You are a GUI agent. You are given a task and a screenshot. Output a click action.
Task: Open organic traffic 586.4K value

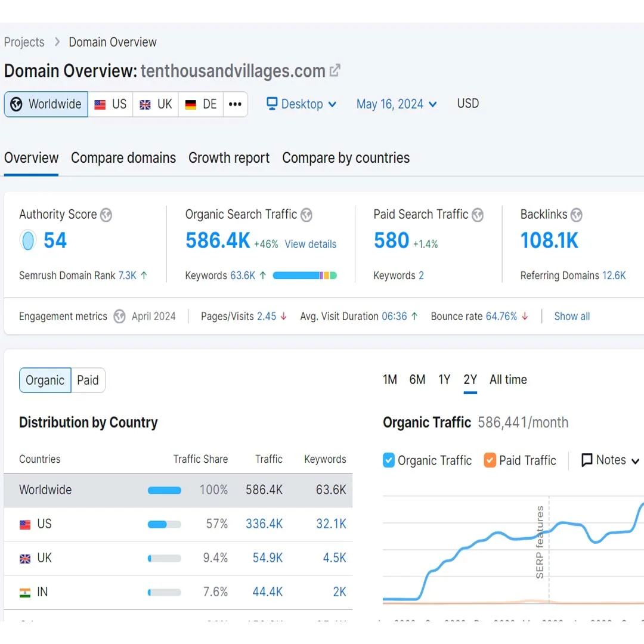[x=218, y=240]
